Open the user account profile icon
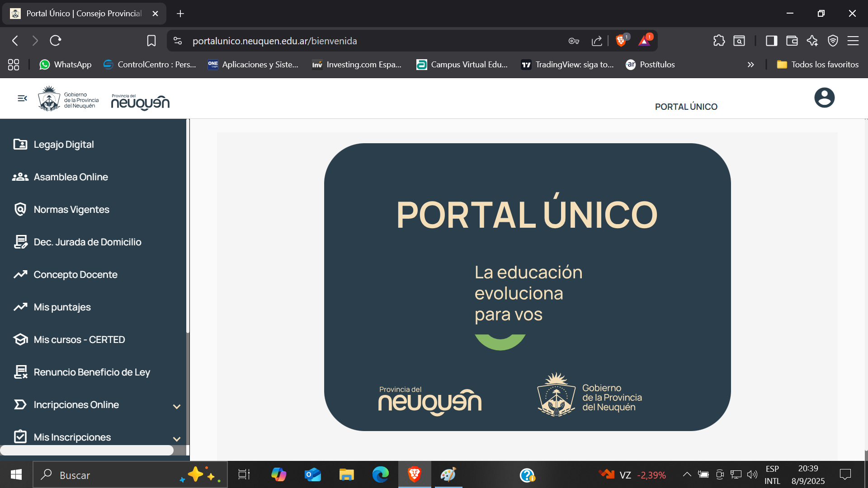 coord(824,98)
